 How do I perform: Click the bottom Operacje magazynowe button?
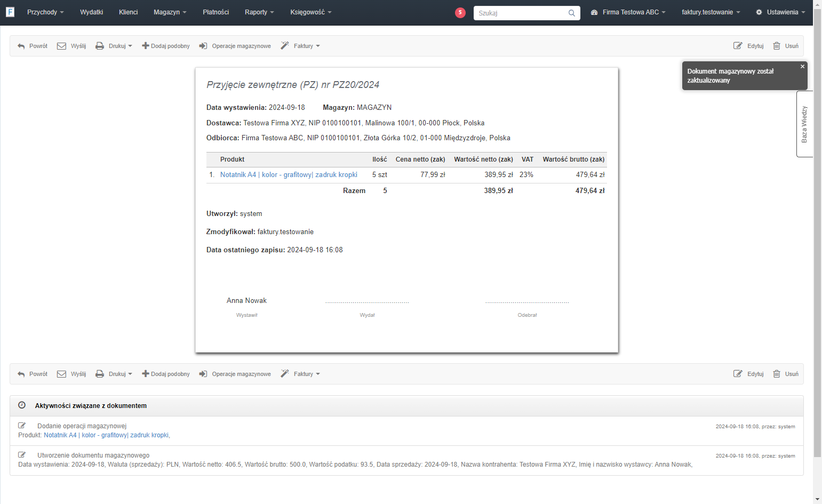[x=235, y=374]
